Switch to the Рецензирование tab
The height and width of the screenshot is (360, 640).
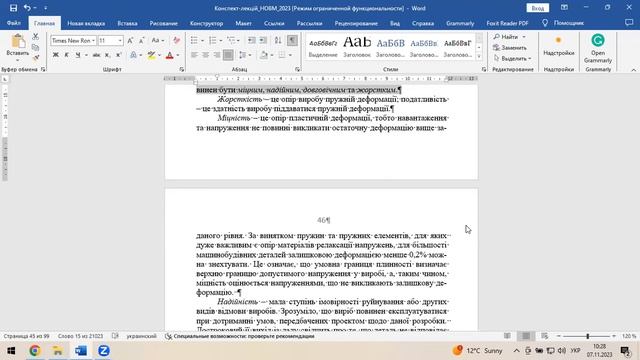pyautogui.click(x=356, y=23)
